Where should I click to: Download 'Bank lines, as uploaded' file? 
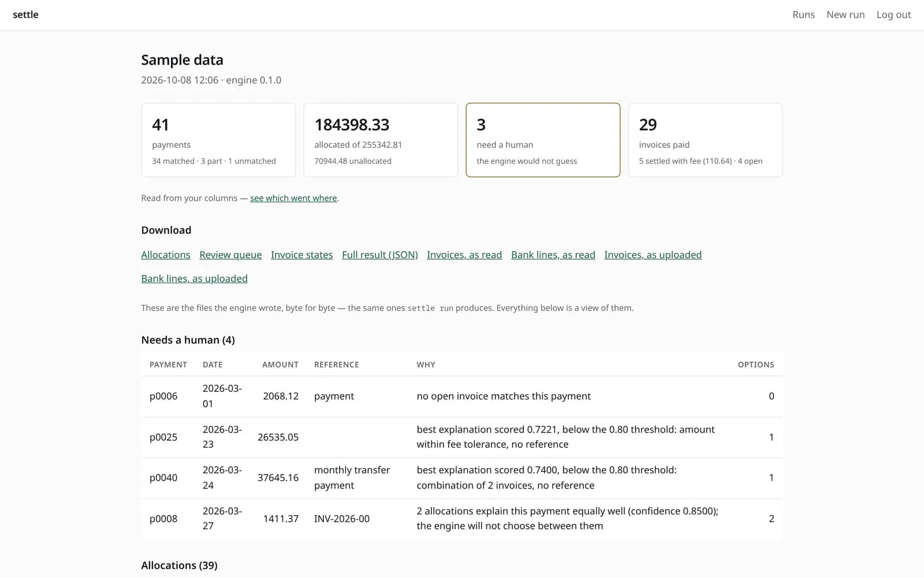[x=194, y=279]
